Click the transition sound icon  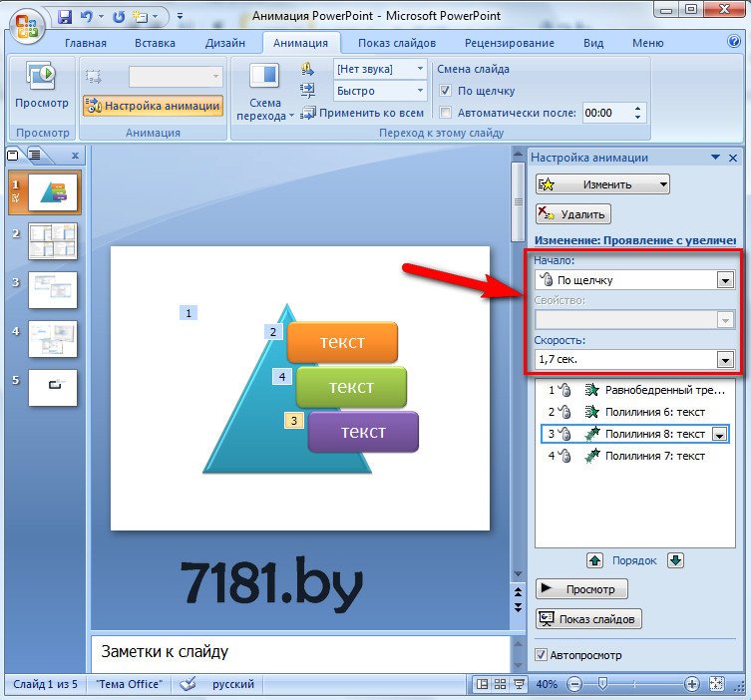307,70
